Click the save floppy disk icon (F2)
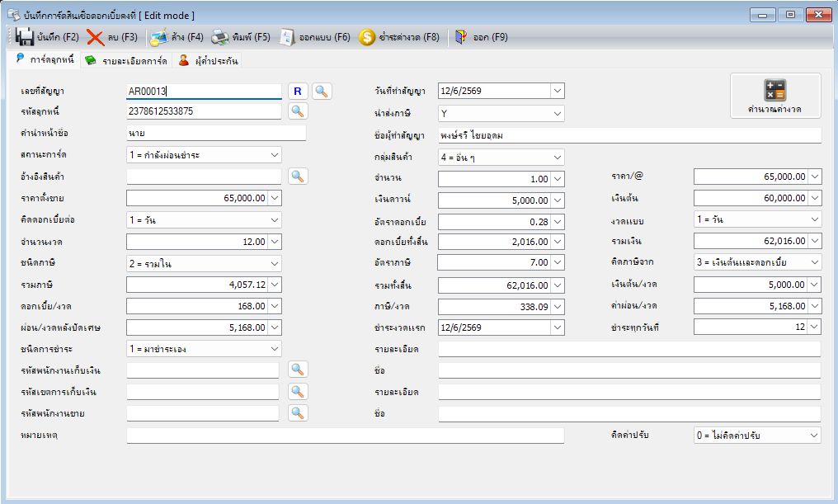 tap(25, 37)
